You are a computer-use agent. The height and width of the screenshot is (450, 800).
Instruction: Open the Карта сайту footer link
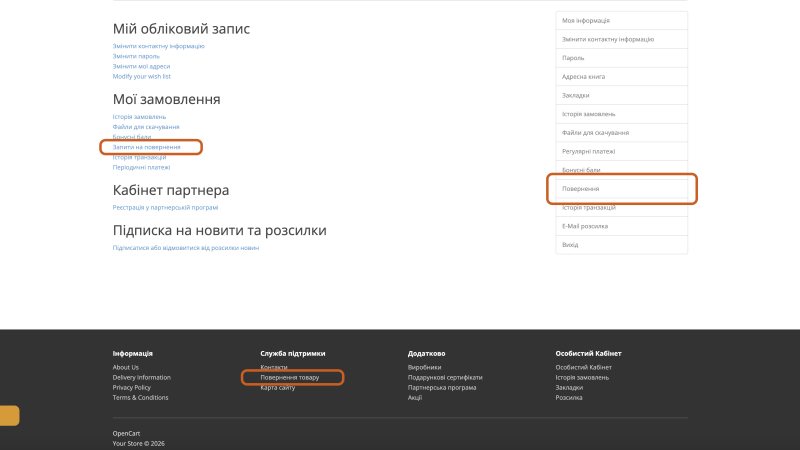coord(278,388)
